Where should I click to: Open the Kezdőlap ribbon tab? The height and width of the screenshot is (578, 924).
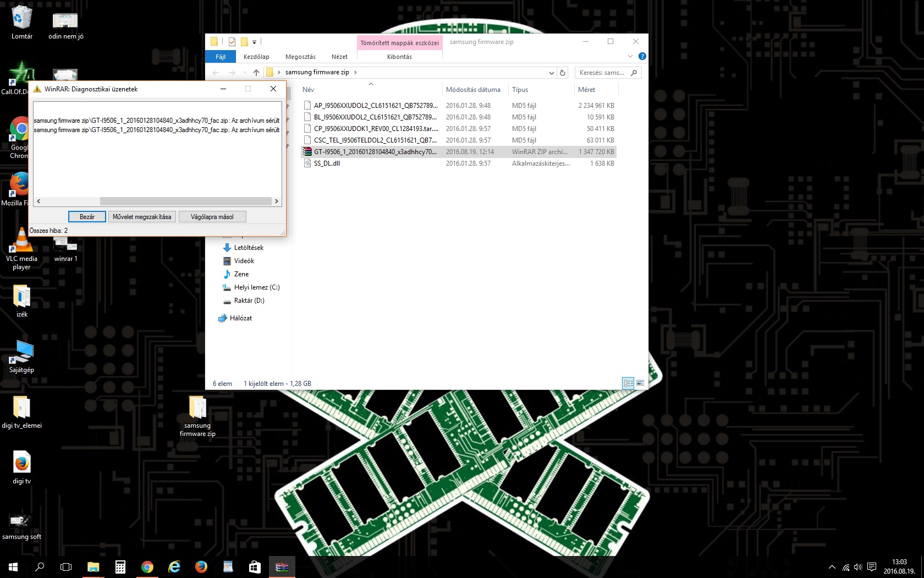tap(256, 57)
